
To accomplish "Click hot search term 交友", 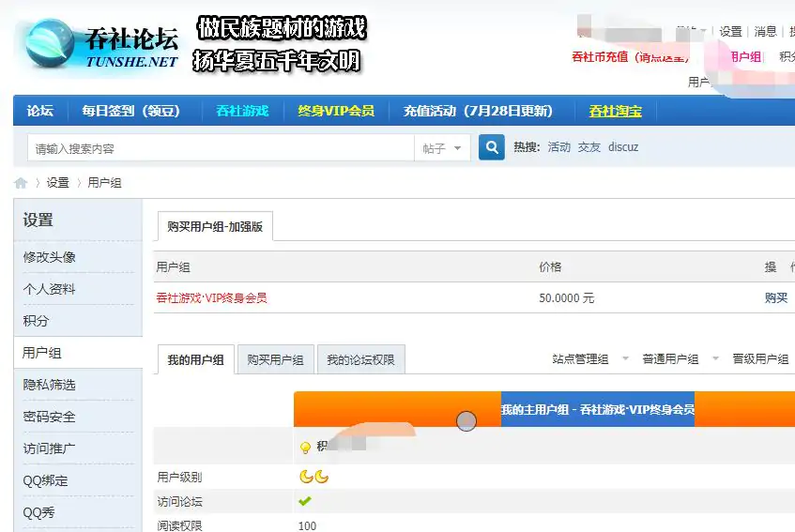I will [589, 147].
